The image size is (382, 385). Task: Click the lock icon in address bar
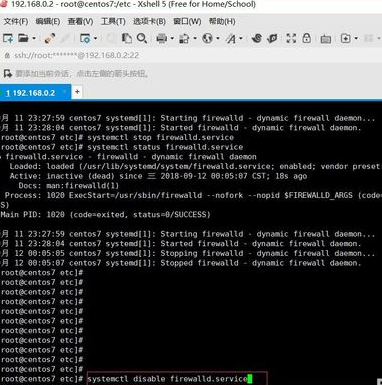tap(7, 56)
